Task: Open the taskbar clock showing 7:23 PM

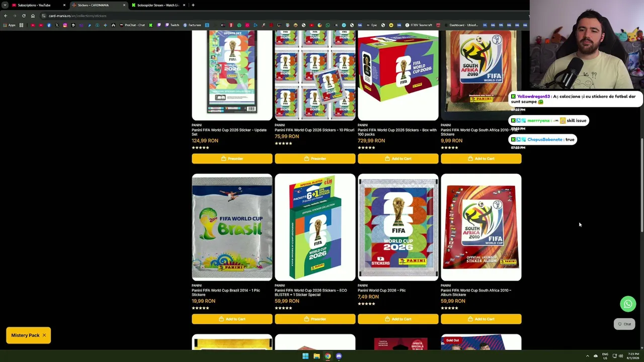Action: pyautogui.click(x=633, y=356)
